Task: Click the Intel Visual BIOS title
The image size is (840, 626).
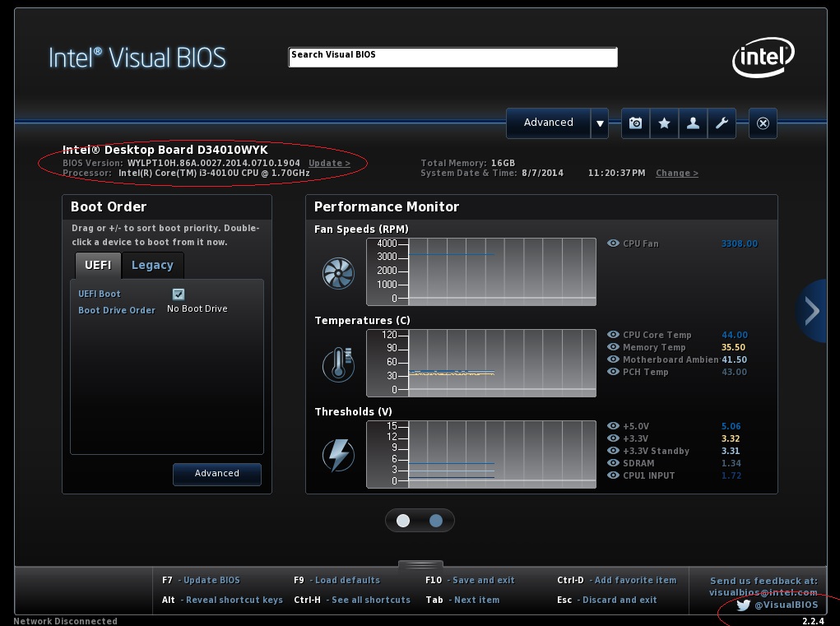Action: point(137,58)
